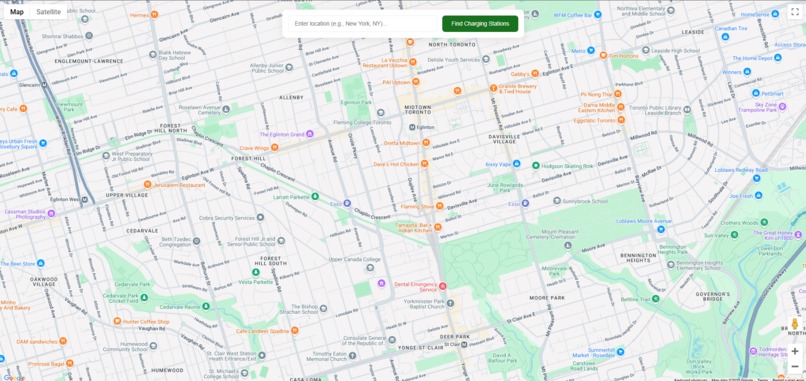The image size is (806, 381).
Task: Open Dave's Hot Chicken marker
Action: pos(425,164)
